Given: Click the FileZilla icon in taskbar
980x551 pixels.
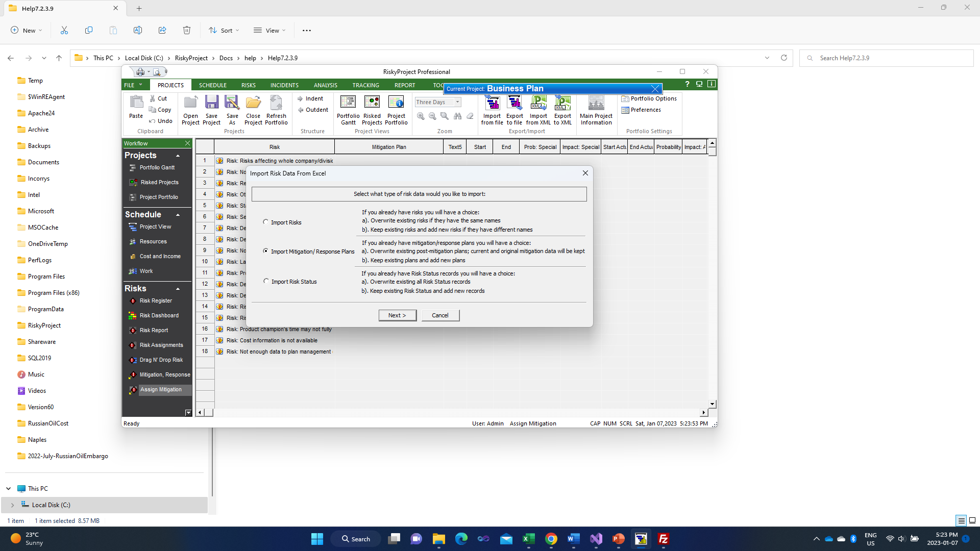Looking at the screenshot, I should (663, 539).
